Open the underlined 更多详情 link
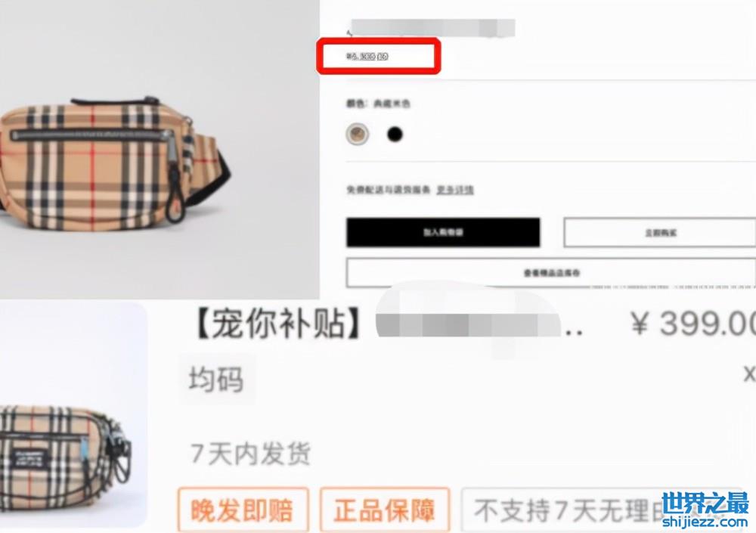 pyautogui.click(x=455, y=190)
